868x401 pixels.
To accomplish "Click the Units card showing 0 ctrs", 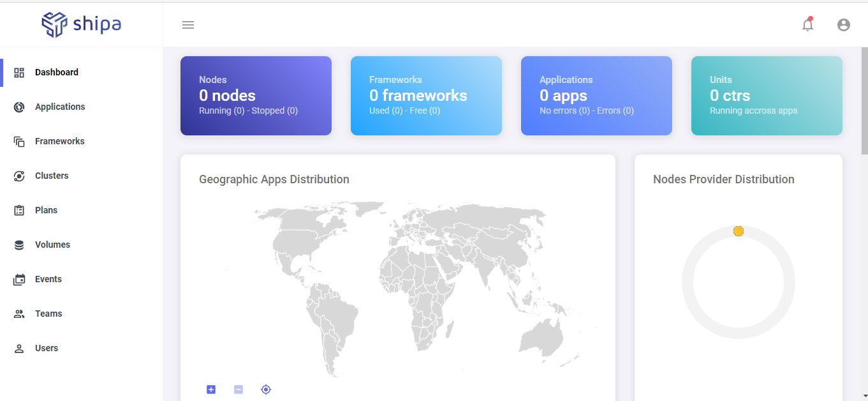I will coord(767,96).
